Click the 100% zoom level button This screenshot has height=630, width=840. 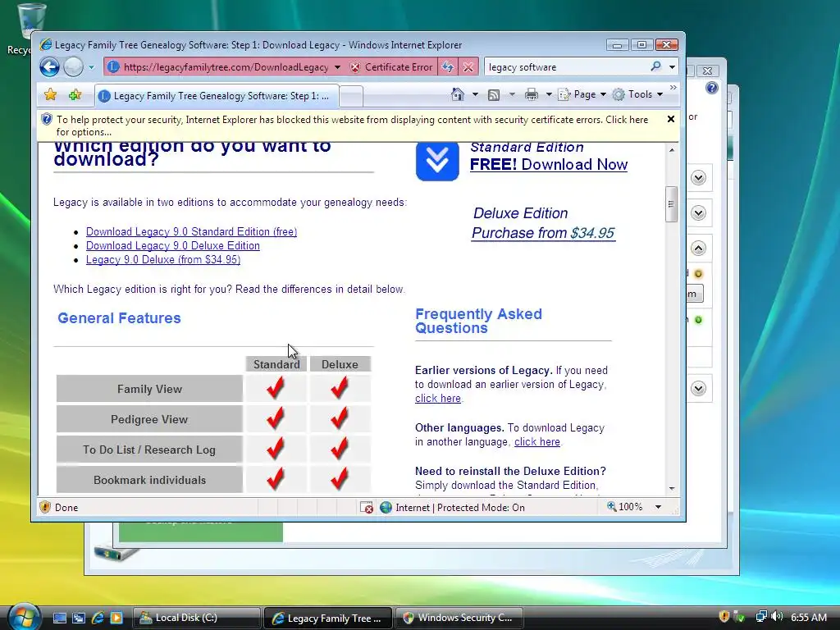coord(624,507)
